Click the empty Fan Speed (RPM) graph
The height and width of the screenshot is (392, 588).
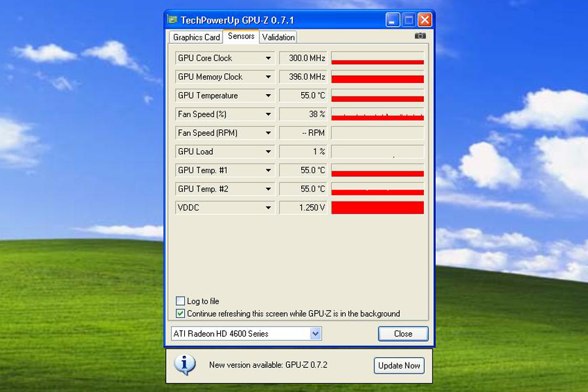[x=378, y=133]
